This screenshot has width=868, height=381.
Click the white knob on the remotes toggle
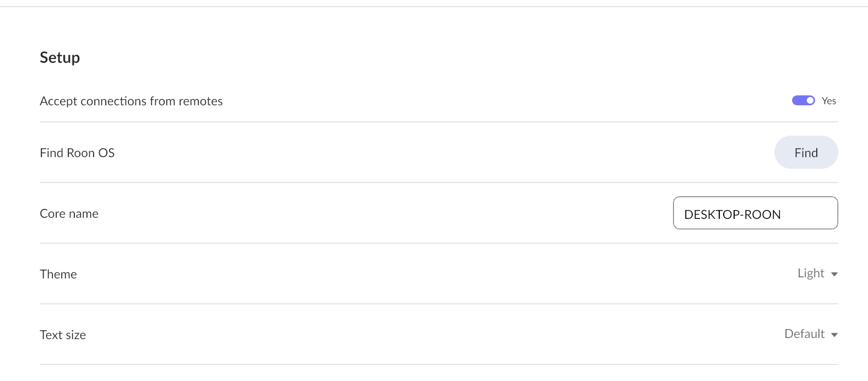pyautogui.click(x=810, y=100)
